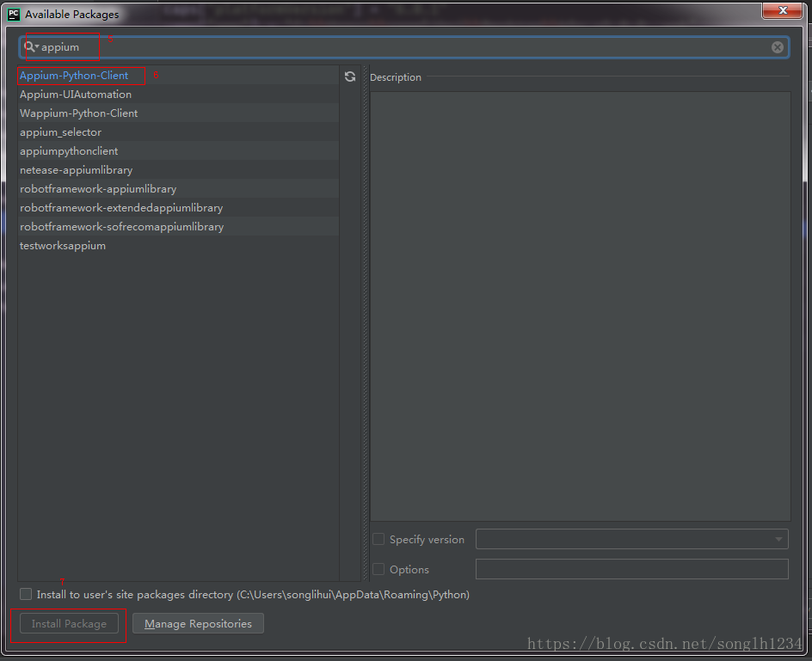Click the refresh packages icon
This screenshot has height=661, width=812.
pyautogui.click(x=350, y=77)
